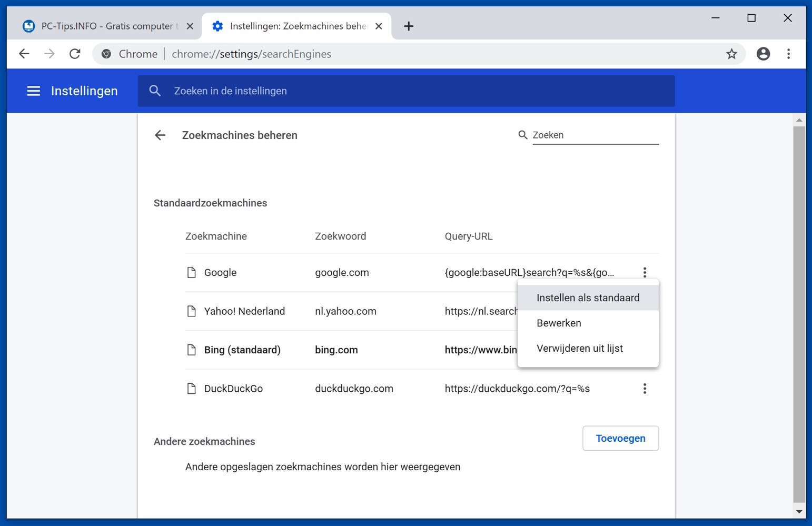
Task: Open the Chrome profile avatar
Action: tap(763, 54)
